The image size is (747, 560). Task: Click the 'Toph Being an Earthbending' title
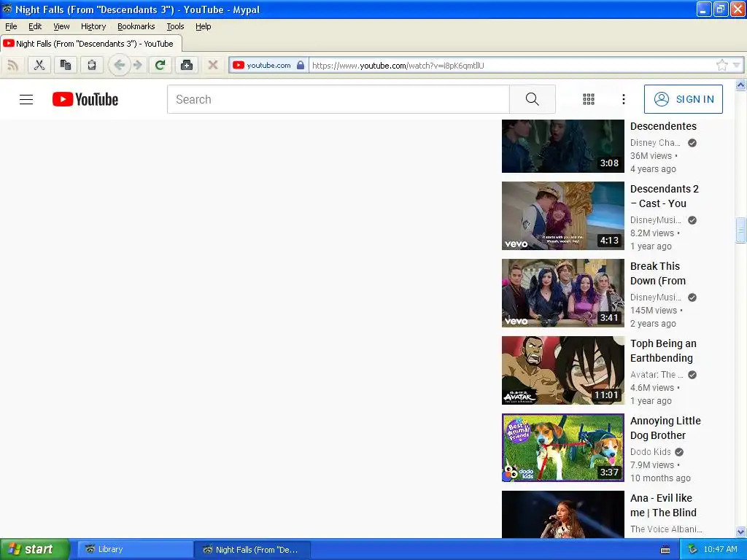click(663, 351)
